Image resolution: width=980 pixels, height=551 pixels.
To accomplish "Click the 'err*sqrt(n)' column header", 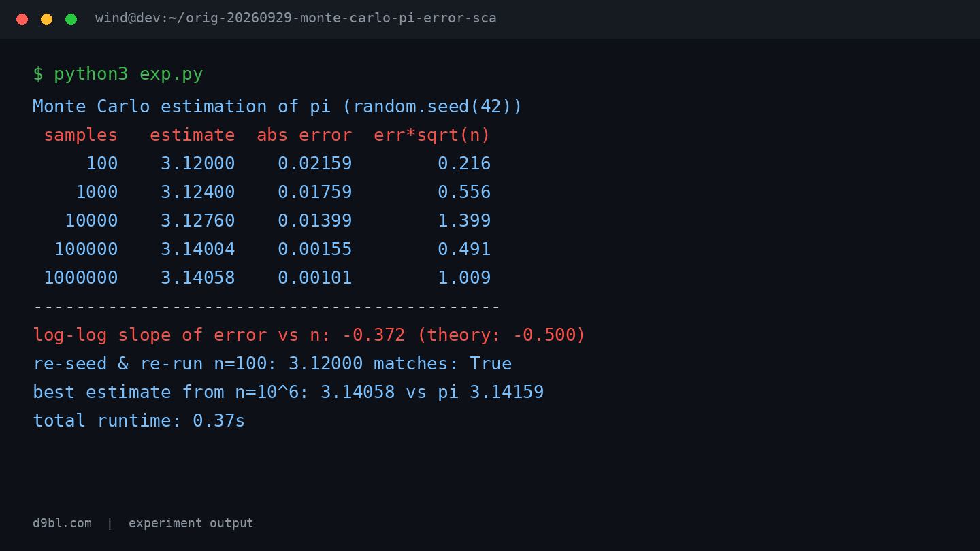I will 432,135.
